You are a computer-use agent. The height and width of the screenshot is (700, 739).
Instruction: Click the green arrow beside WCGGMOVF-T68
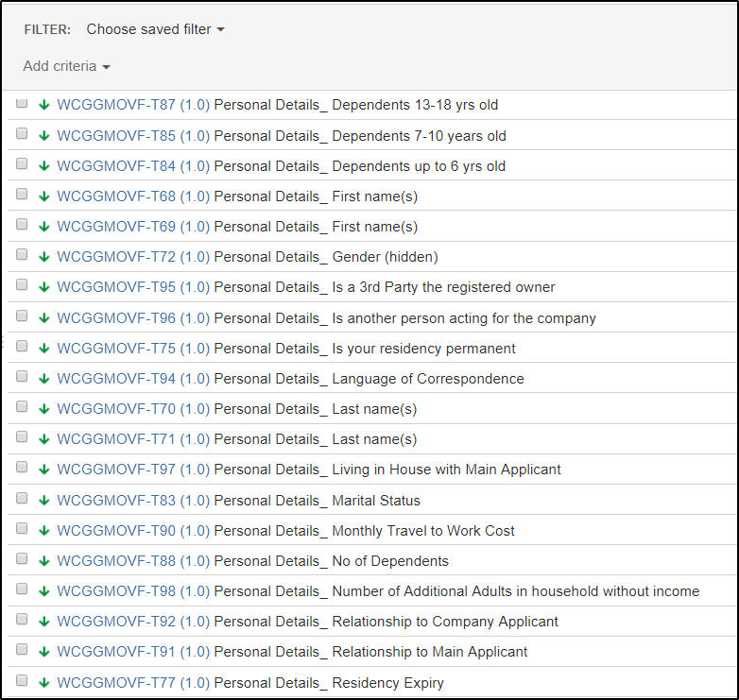click(x=44, y=196)
